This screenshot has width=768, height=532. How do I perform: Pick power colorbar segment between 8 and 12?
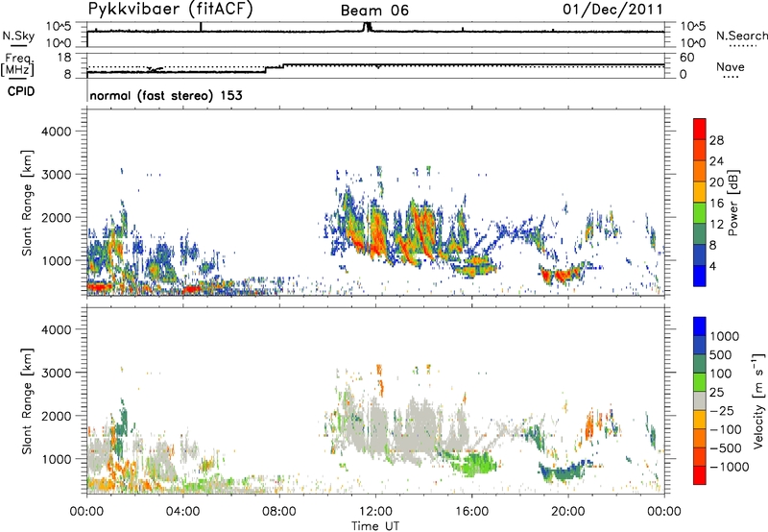pyautogui.click(x=700, y=234)
